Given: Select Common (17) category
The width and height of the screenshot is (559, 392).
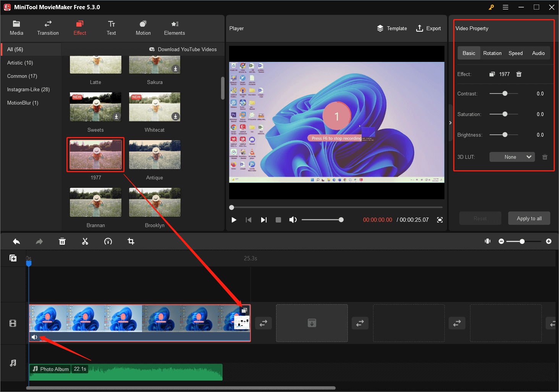Looking at the screenshot, I should [22, 76].
